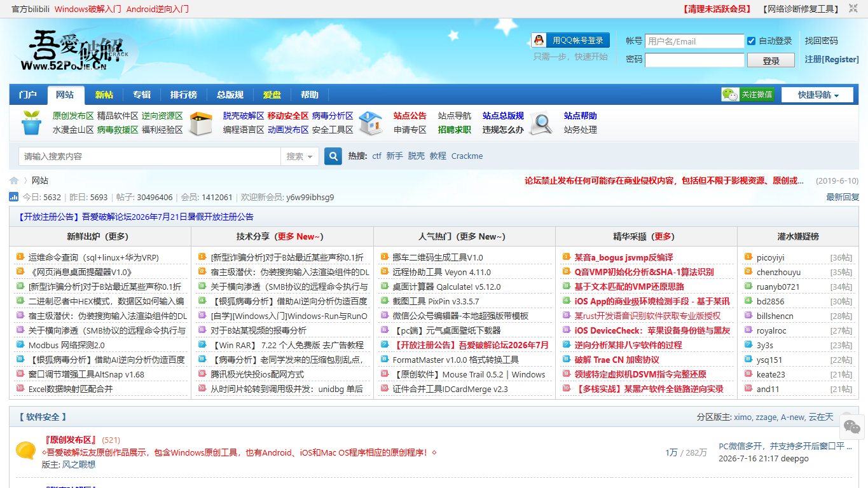Click the icon before Excel数据映射匹配合并
The height and width of the screenshot is (488, 868).
pyautogui.click(x=20, y=389)
